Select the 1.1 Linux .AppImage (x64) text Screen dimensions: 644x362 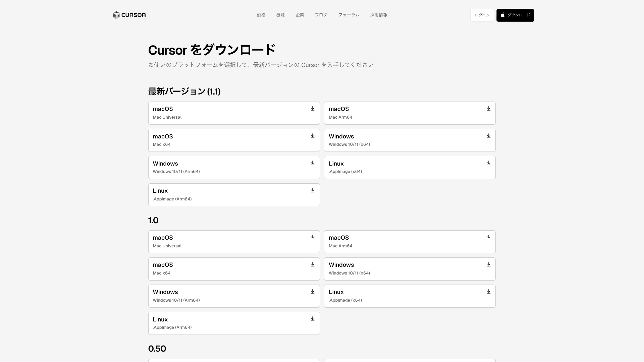345,172
